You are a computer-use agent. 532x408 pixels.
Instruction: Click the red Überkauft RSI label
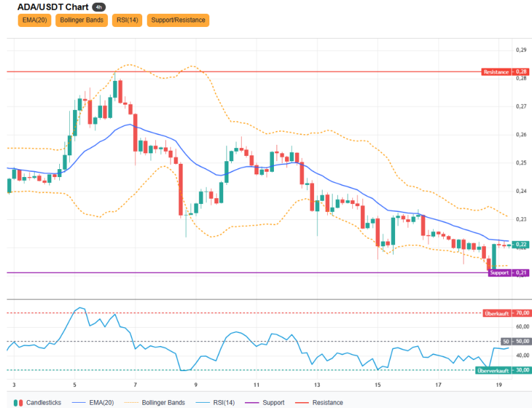[496, 313]
